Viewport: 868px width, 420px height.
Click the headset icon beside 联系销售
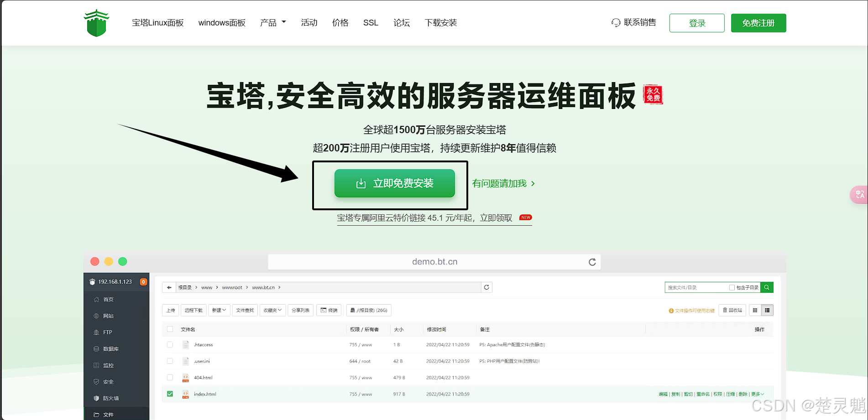pos(616,23)
